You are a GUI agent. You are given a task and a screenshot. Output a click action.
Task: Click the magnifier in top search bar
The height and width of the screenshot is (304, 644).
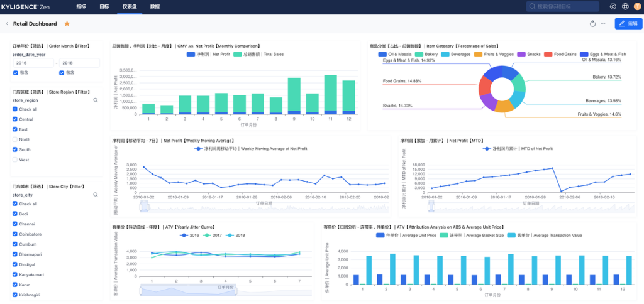click(x=533, y=6)
